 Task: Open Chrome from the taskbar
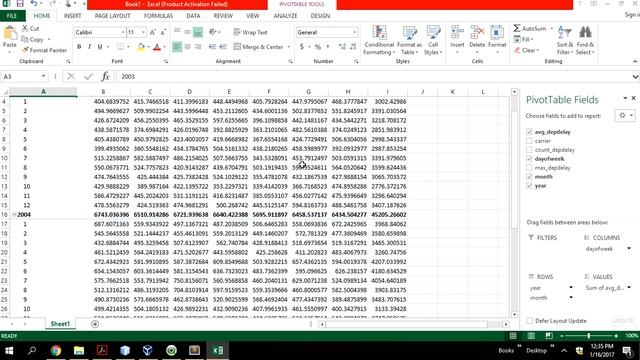tap(56, 350)
